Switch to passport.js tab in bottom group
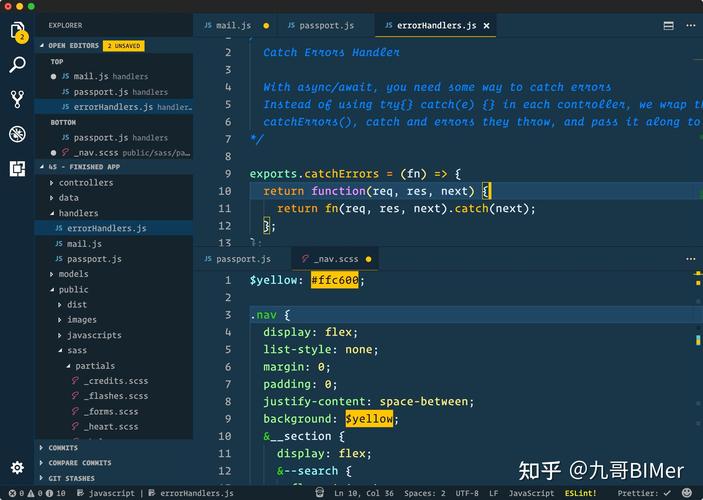The height and width of the screenshot is (500, 703). coord(243,259)
